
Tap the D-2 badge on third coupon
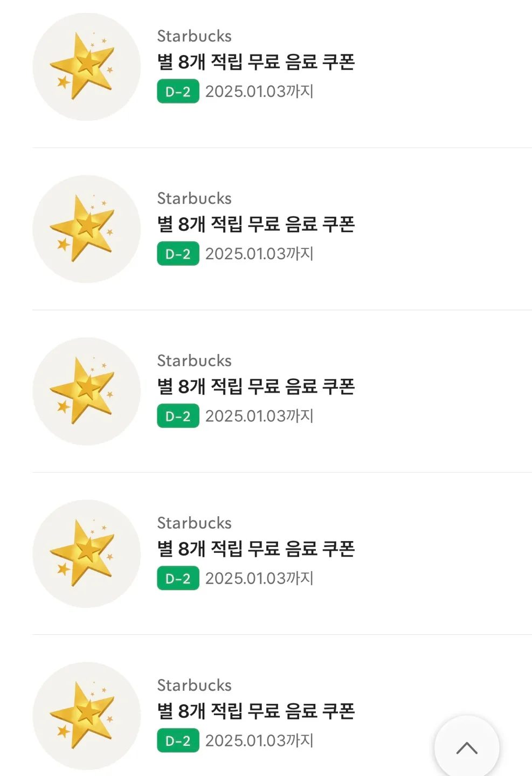pyautogui.click(x=178, y=416)
